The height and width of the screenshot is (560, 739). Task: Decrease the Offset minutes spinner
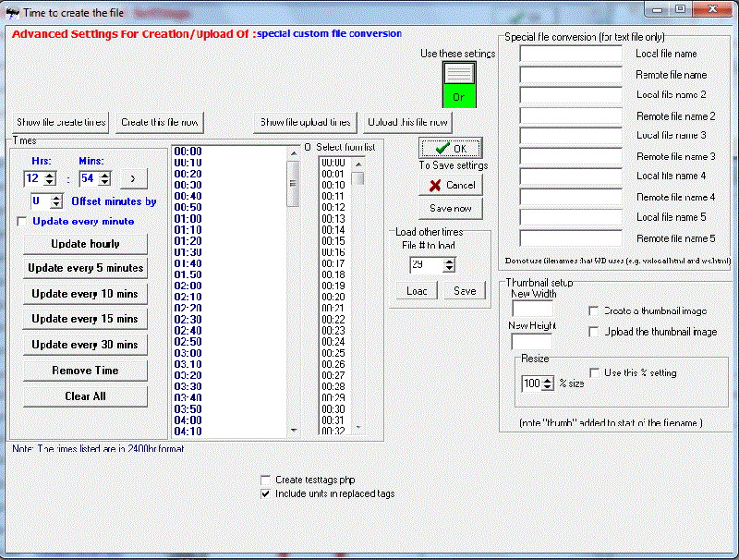(x=56, y=204)
